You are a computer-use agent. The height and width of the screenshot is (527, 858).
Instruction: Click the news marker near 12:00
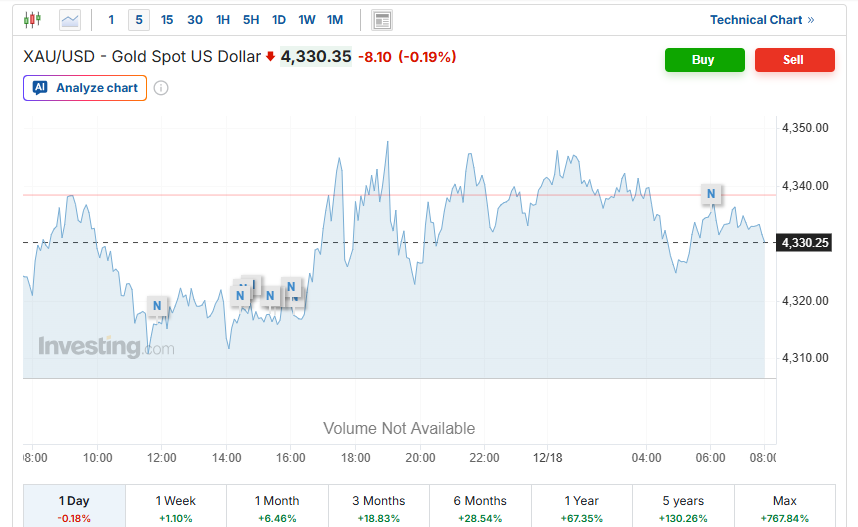pyautogui.click(x=156, y=305)
